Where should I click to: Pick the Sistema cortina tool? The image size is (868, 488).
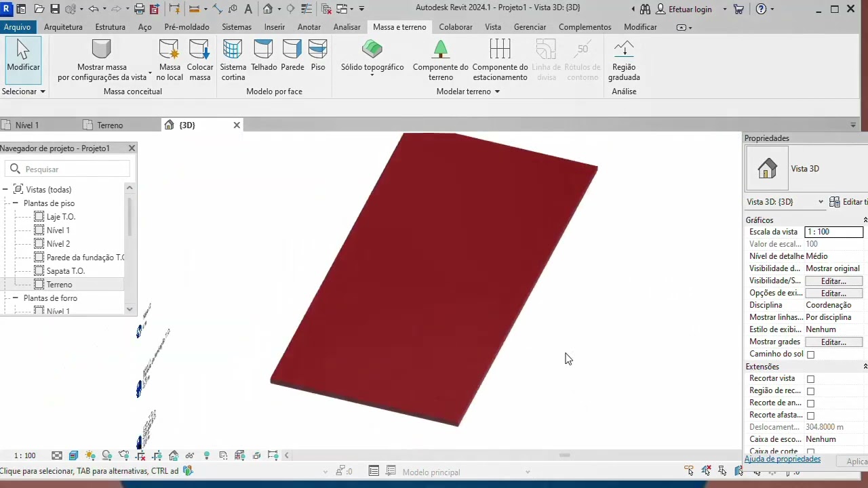tap(233, 60)
